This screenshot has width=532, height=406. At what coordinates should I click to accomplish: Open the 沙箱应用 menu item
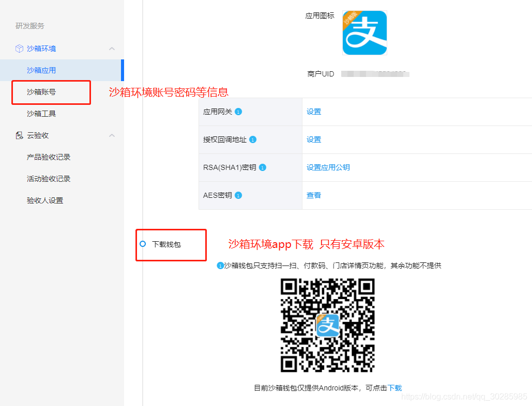click(x=61, y=70)
